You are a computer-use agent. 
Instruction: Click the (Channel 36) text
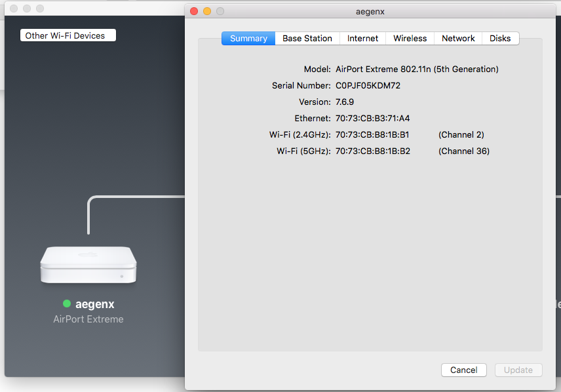(x=464, y=151)
